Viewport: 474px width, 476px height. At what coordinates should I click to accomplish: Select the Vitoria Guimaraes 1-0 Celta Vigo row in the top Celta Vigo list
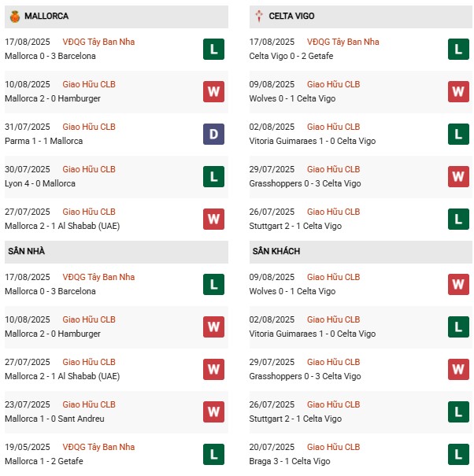[x=361, y=135]
